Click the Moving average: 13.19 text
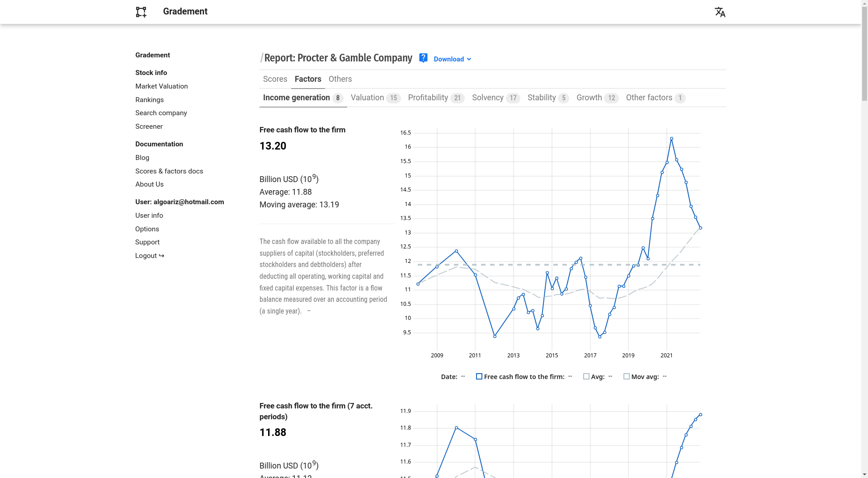The width and height of the screenshot is (868, 478). pos(299,205)
